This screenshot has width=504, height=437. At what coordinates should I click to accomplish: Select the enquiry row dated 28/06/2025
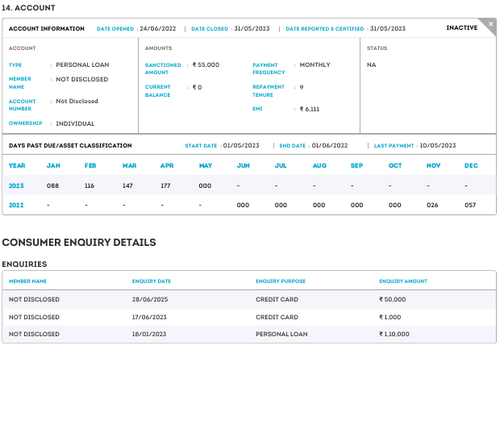click(x=248, y=299)
